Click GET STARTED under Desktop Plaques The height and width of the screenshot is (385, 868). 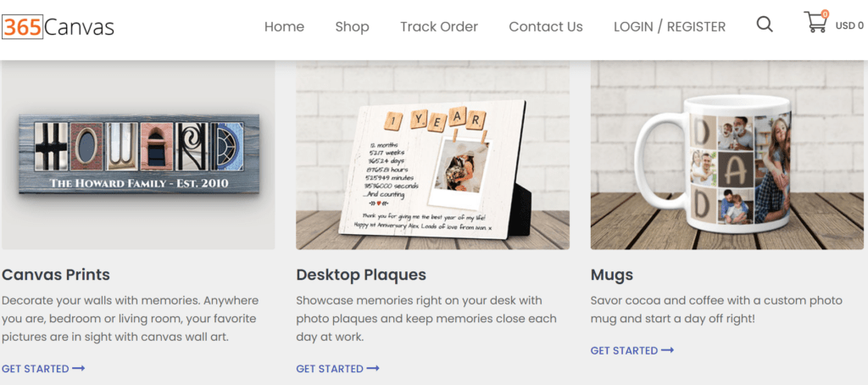(x=330, y=369)
